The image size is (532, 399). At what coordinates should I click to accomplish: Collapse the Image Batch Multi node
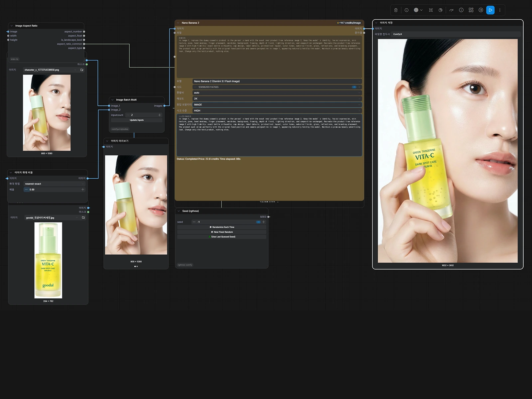click(x=112, y=100)
